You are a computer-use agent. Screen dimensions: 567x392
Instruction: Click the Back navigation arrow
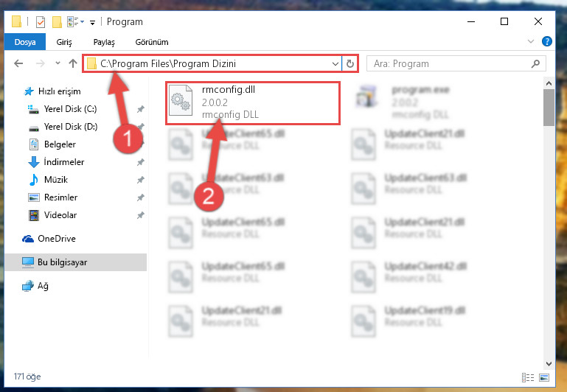(18, 63)
